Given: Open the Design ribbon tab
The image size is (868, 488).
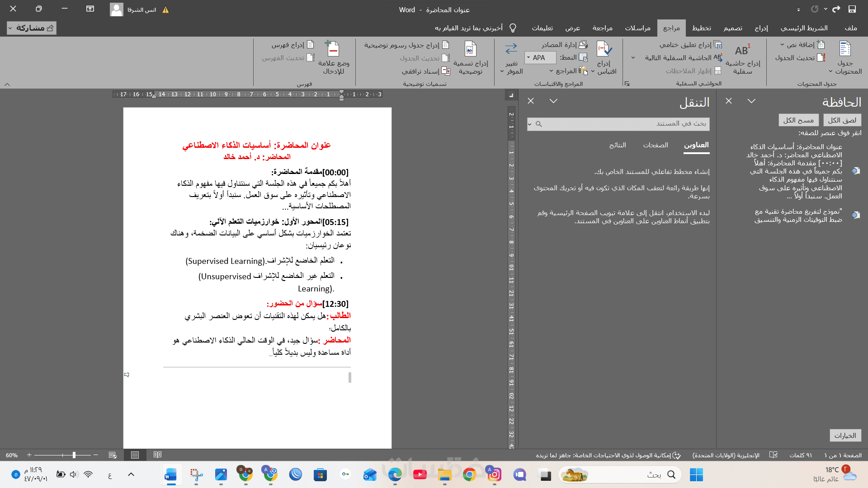Looking at the screenshot, I should click(x=732, y=28).
